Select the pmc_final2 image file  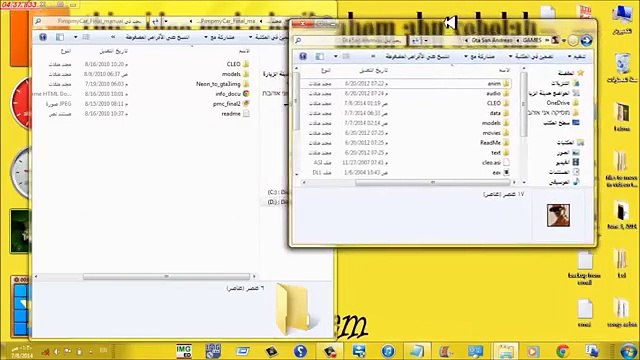pyautogui.click(x=231, y=104)
